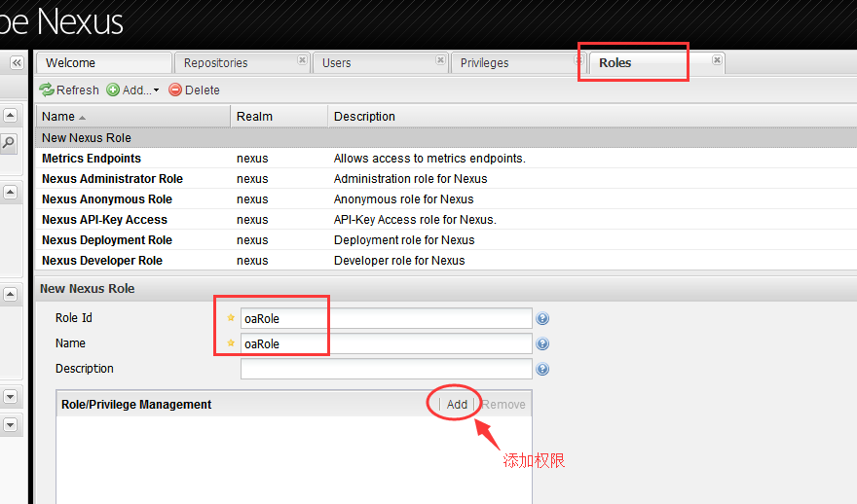Expand the fifth sidebar section arrow
The width and height of the screenshot is (857, 504).
(x=11, y=424)
